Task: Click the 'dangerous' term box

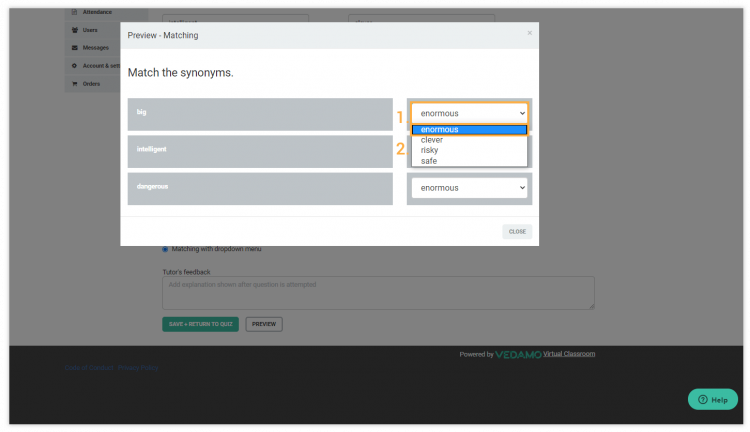Action: (260, 189)
